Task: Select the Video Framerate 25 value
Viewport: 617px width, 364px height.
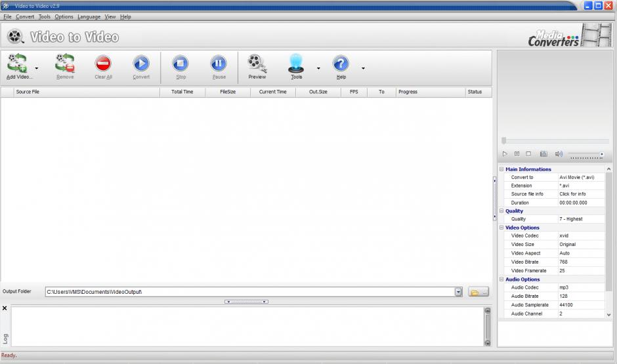Action: click(x=581, y=270)
